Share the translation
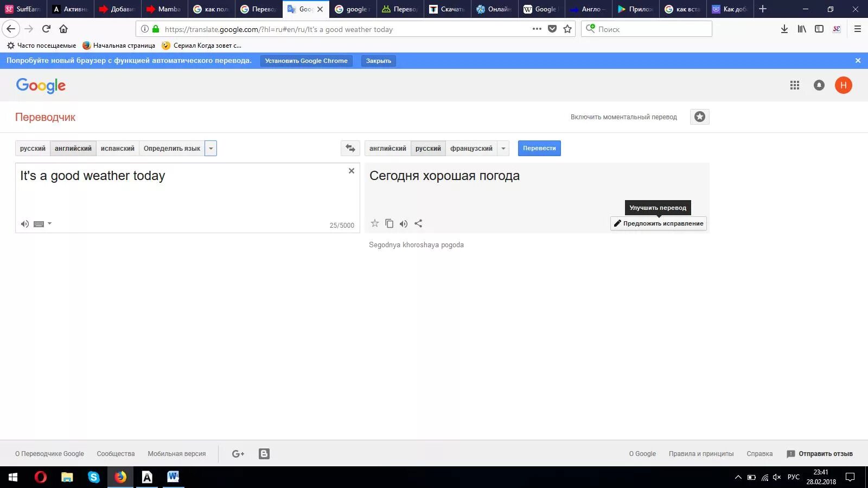Image resolution: width=868 pixels, height=488 pixels. click(418, 223)
